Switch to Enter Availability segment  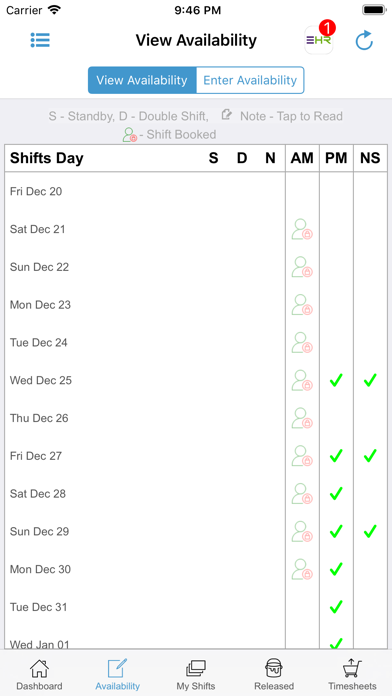tap(250, 80)
